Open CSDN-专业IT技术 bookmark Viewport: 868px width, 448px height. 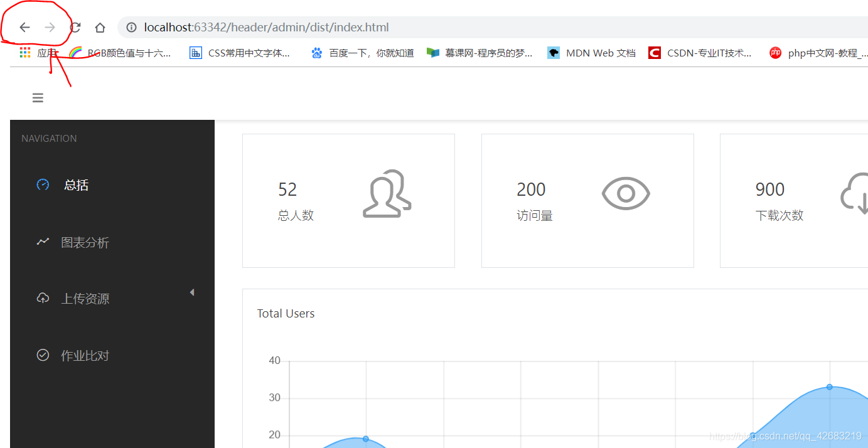(700, 53)
